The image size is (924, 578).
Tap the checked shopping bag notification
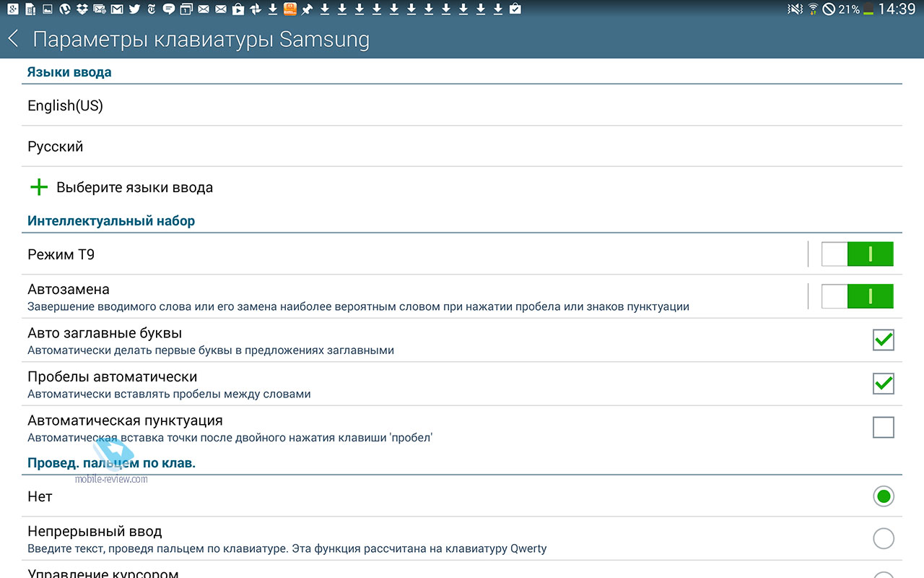515,9
